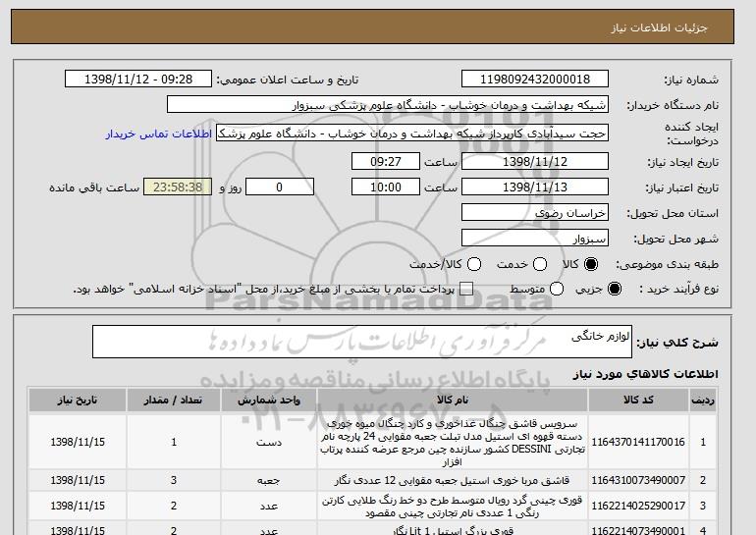
Task: Click the unit cell جعبه in row 2
Action: point(269,481)
